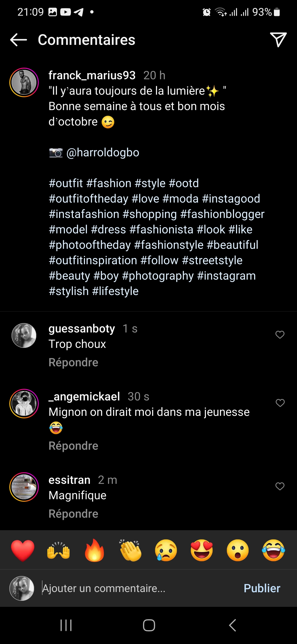Insert the crying sad face emoji
Screen dimensions: 297x644
[x=166, y=550]
